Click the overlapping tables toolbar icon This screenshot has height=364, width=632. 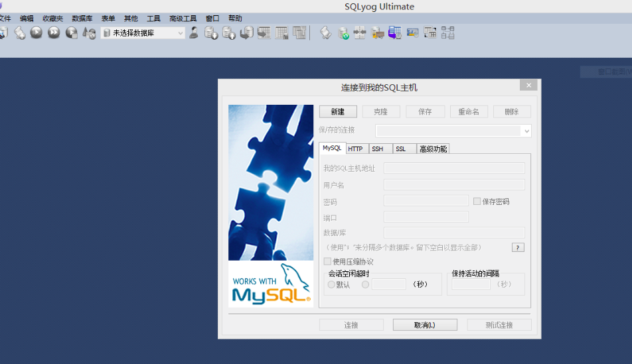tap(299, 32)
